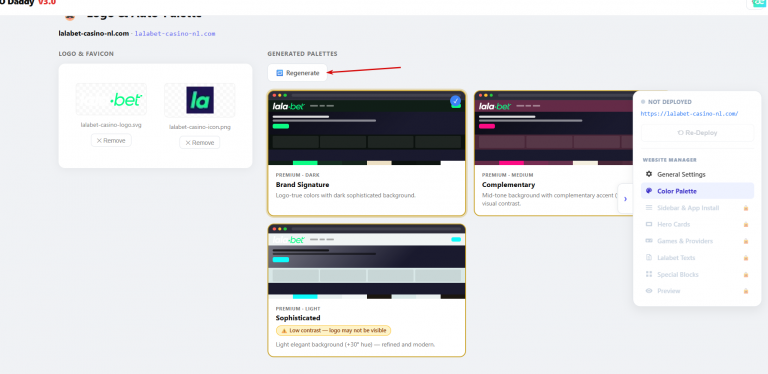Click the NOT DEPLOYED status text
Viewport: 768px width, 374px height.
click(x=670, y=102)
